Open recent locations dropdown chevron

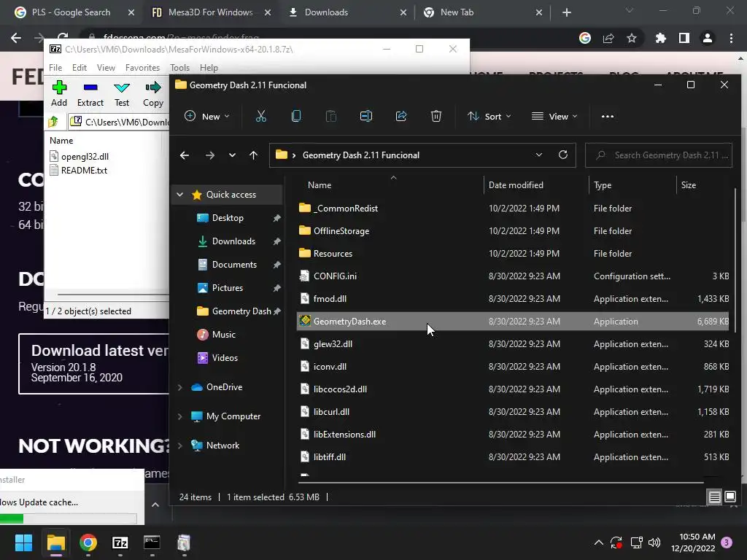point(232,155)
